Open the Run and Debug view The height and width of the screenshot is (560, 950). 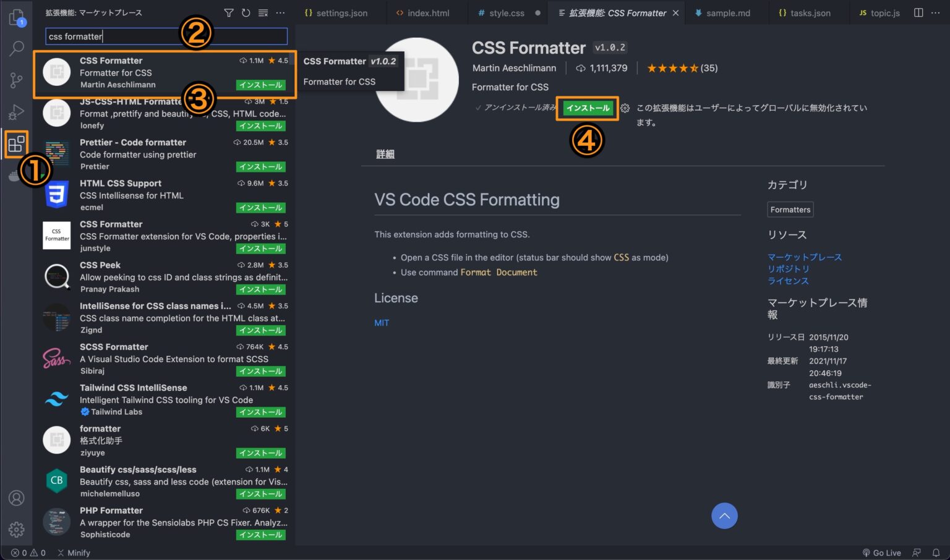(17, 112)
